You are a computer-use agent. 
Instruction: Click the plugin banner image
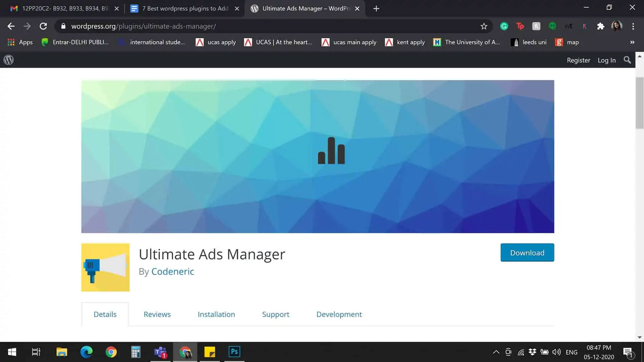[318, 156]
